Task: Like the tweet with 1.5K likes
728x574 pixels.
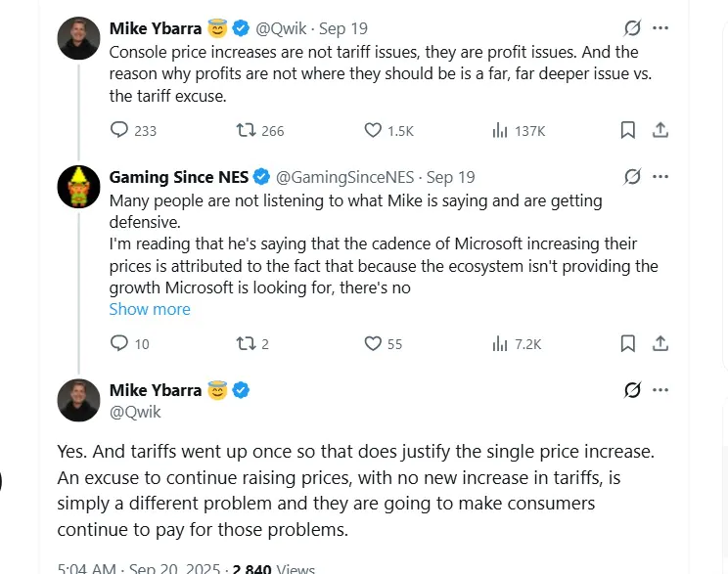Action: pos(373,130)
